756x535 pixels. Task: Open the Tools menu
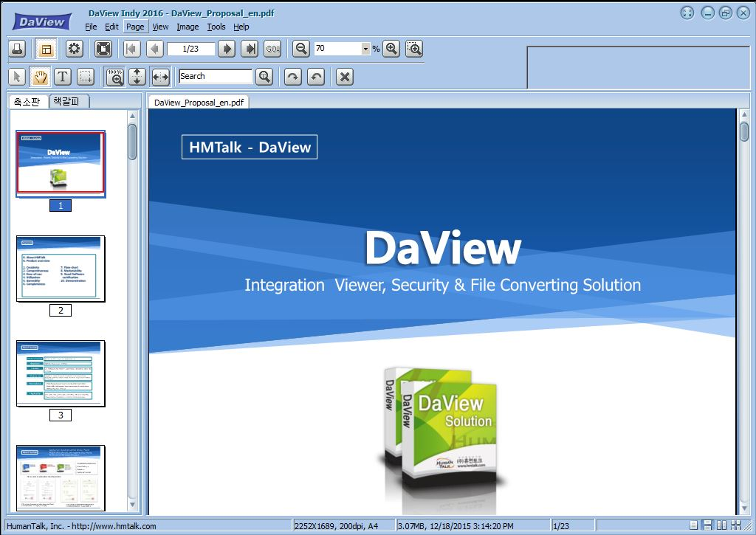[x=216, y=27]
